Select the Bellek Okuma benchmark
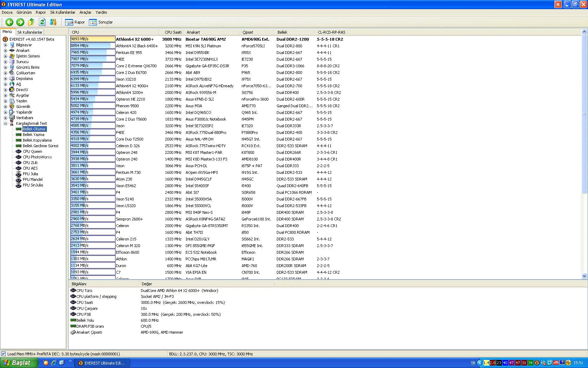 pos(34,129)
